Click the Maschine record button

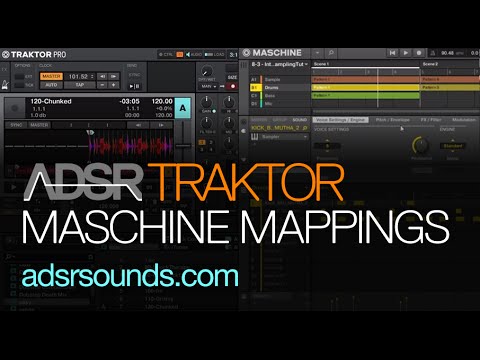coord(419,53)
